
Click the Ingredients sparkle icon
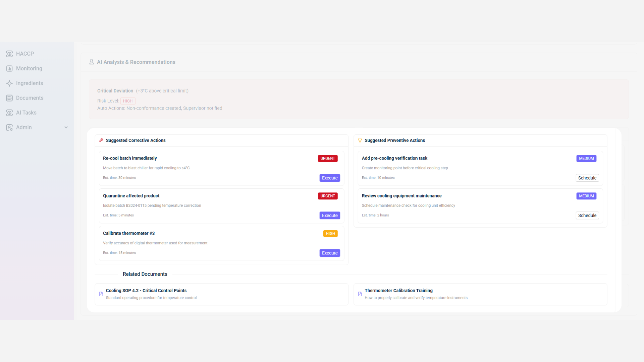click(x=9, y=83)
